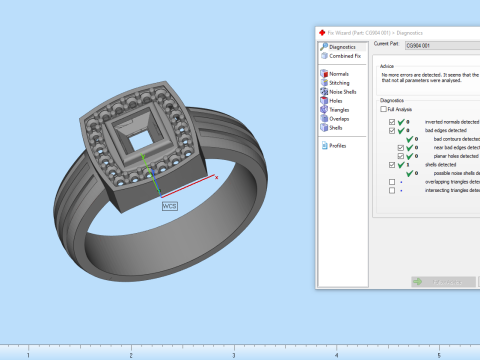Viewport: 480px width, 360px height.
Task: Enable the Full Analysis checkbox
Action: click(383, 109)
